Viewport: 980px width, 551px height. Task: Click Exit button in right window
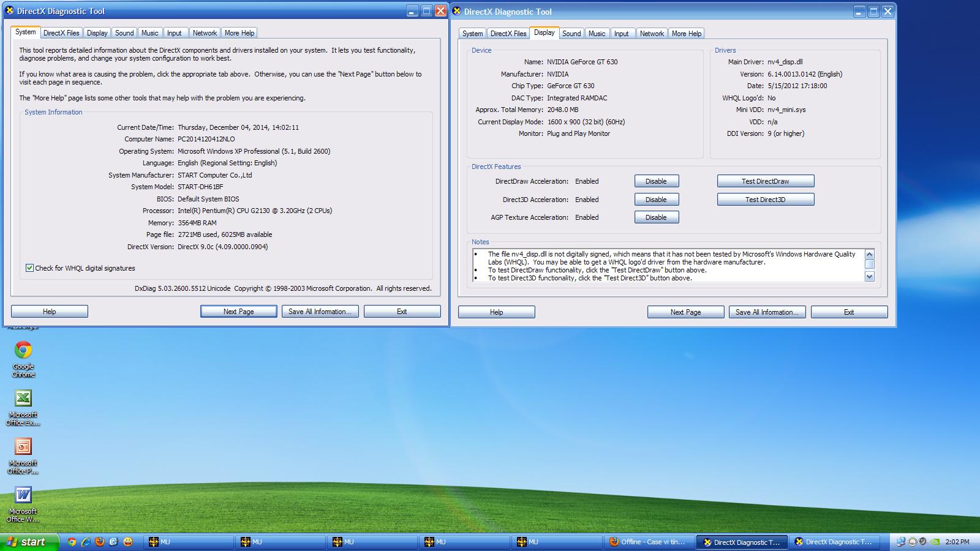click(849, 312)
